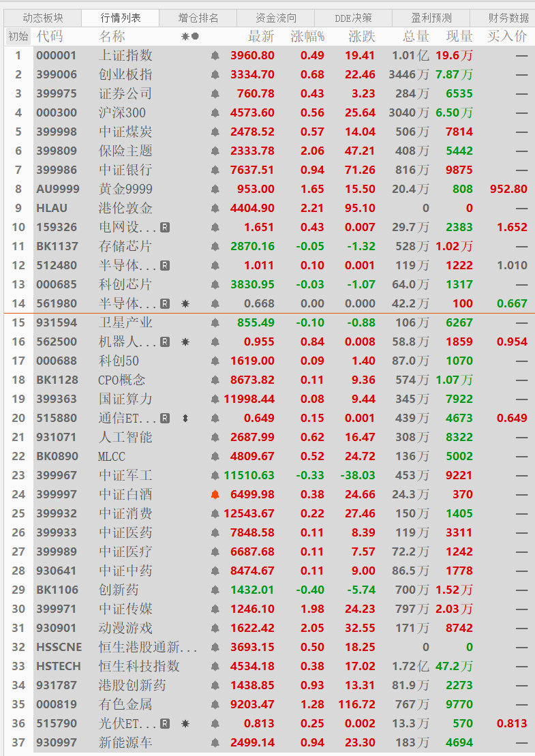Open the 资金流向 tab

pos(276,18)
